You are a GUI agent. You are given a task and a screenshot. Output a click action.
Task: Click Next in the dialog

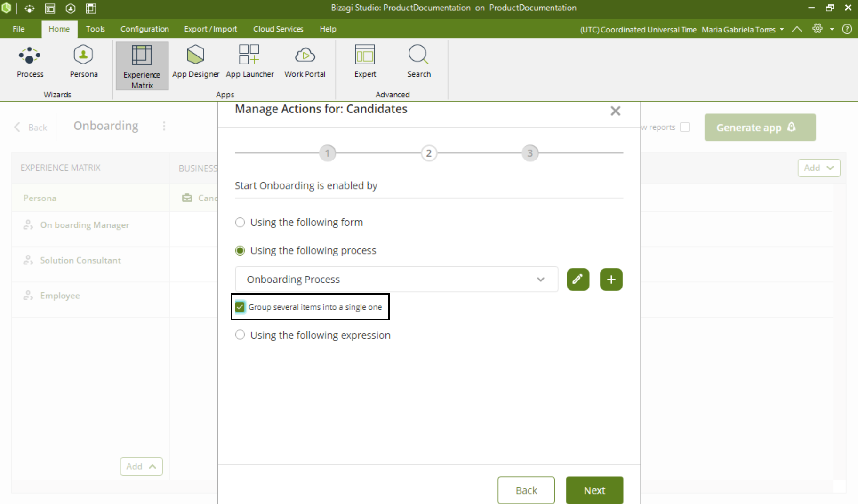coord(594,490)
